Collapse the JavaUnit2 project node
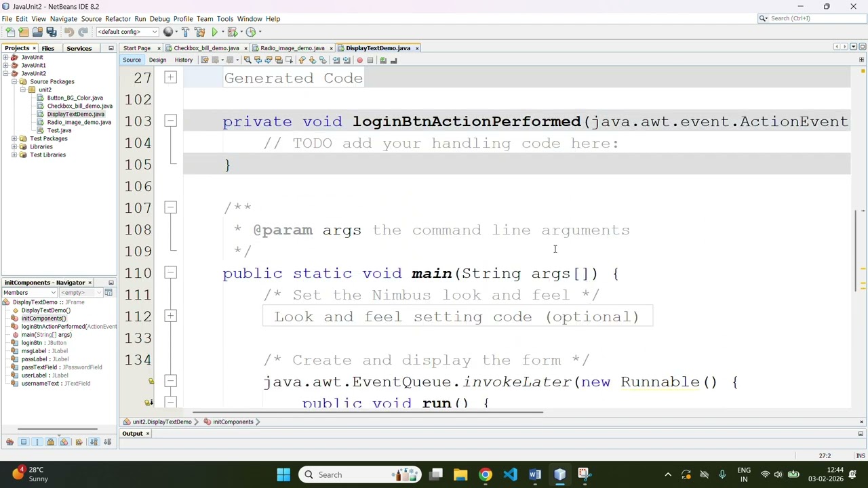The image size is (868, 488). pyautogui.click(x=6, y=73)
